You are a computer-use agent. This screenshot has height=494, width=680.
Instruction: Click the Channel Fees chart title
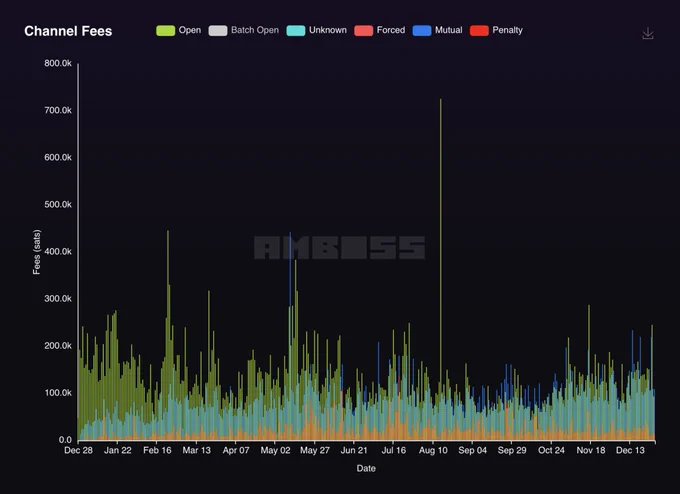[68, 31]
